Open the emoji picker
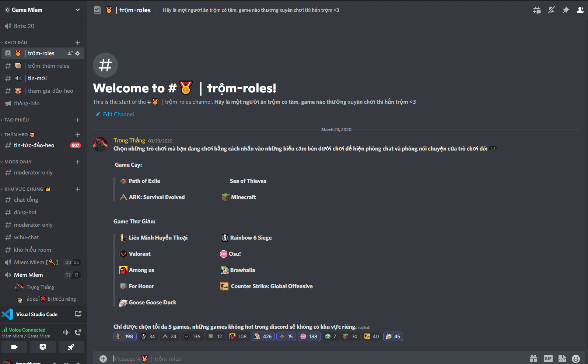Viewport: 588px width, 364px height. point(576,358)
